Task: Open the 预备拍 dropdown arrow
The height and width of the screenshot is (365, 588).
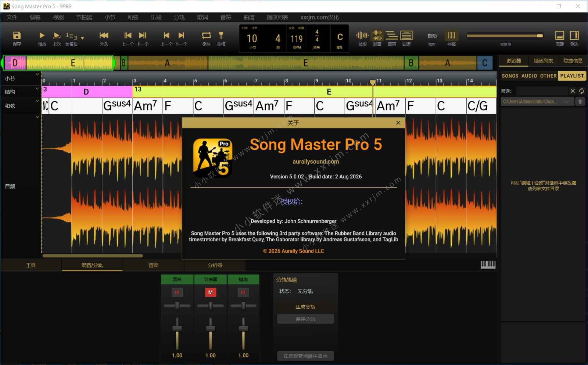Action: (82, 38)
